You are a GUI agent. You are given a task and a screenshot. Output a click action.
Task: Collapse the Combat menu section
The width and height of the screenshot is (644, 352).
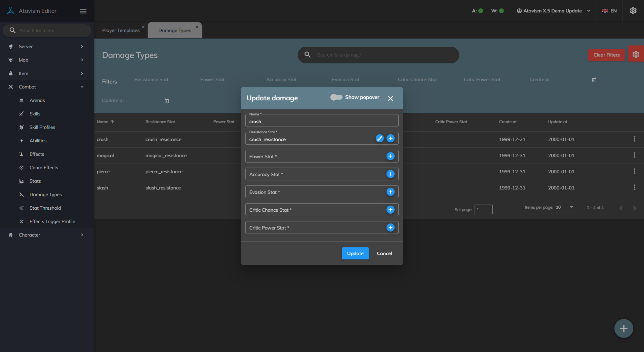(x=46, y=87)
